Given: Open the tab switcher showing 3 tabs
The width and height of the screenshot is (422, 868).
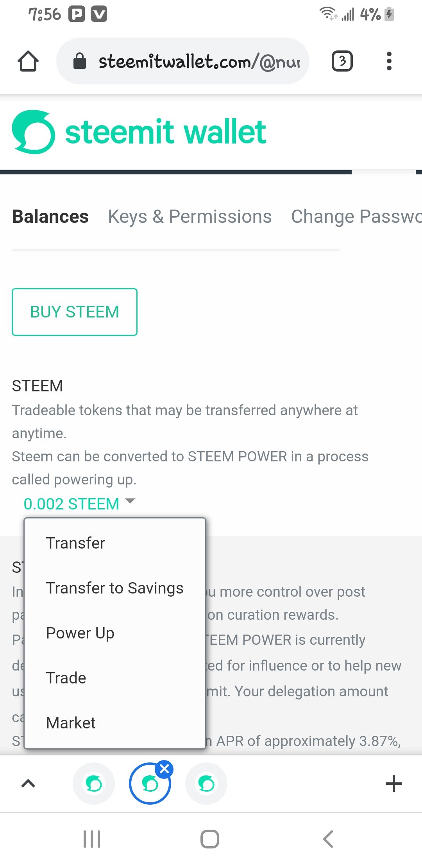Looking at the screenshot, I should 342,61.
